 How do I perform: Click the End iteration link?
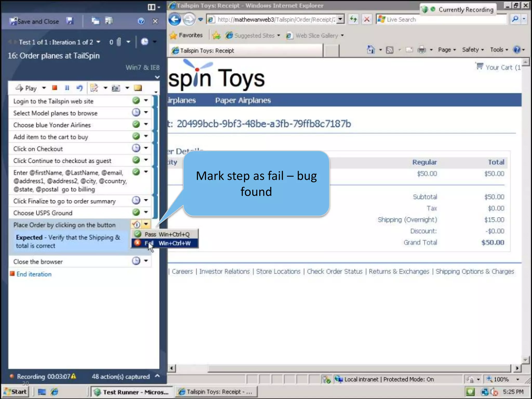34,274
